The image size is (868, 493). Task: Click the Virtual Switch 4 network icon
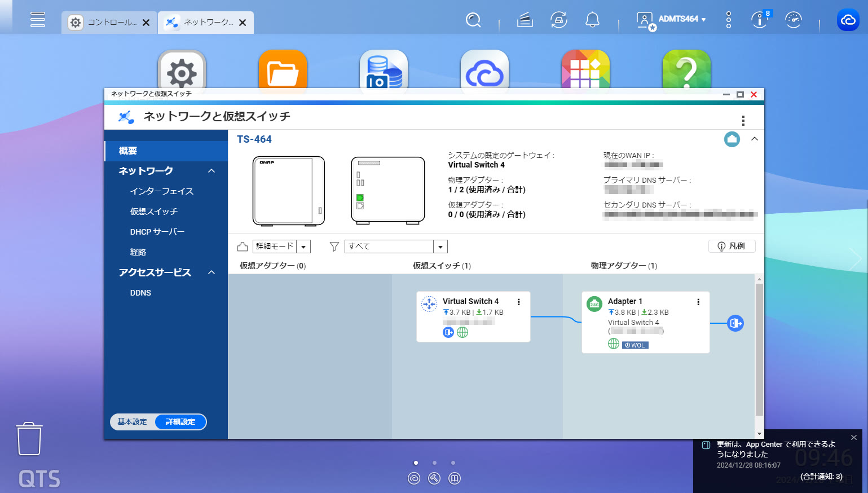click(x=429, y=304)
